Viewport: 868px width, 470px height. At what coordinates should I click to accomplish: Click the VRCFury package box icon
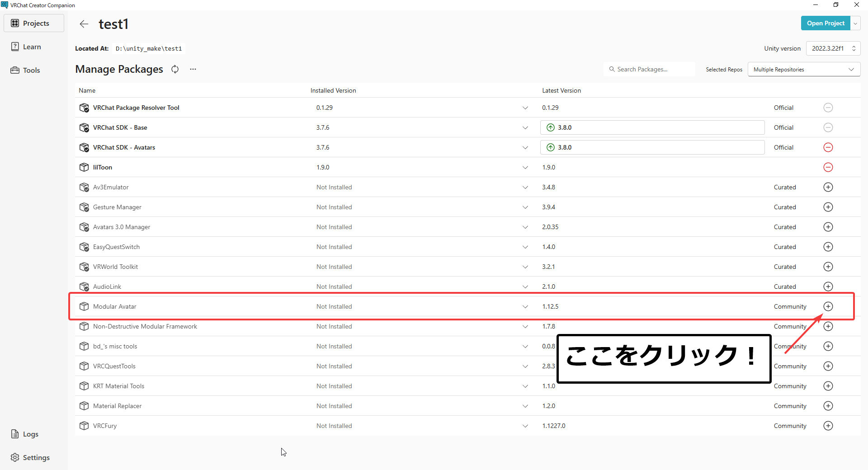point(84,426)
